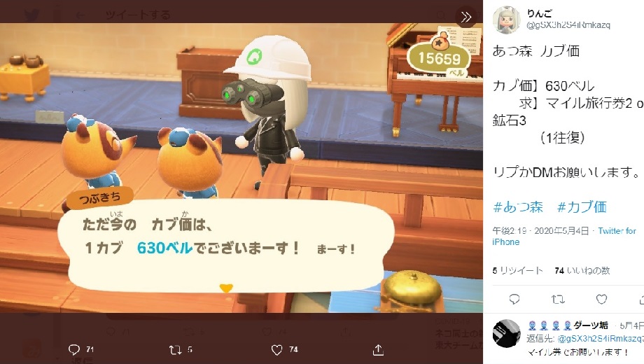The width and height of the screenshot is (644, 364).
Task: Click share icon below the image
Action: click(x=378, y=349)
